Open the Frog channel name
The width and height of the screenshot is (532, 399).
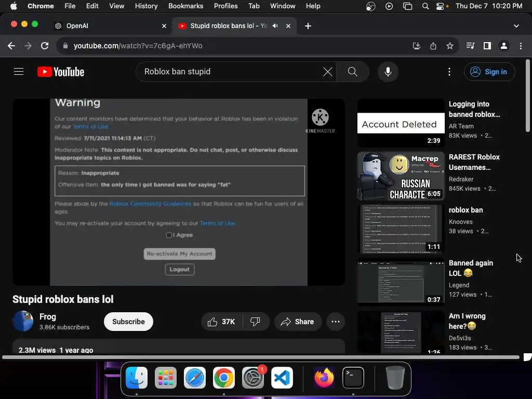[x=47, y=317]
